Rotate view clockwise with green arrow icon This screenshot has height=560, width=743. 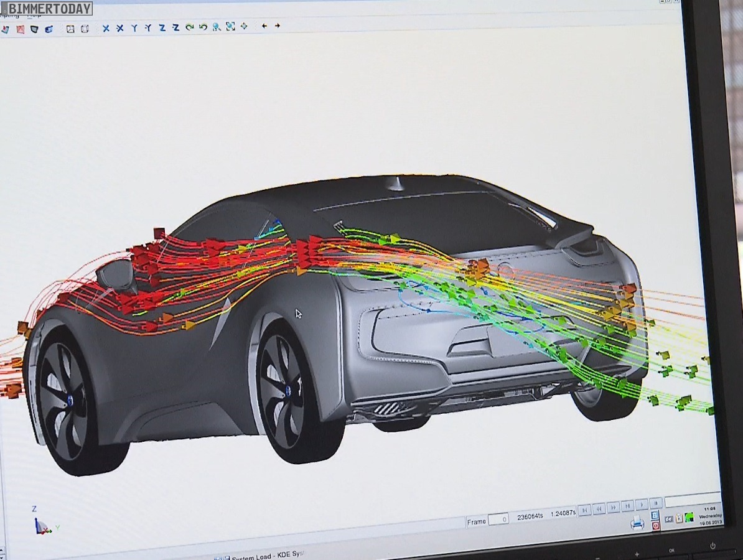point(189,27)
